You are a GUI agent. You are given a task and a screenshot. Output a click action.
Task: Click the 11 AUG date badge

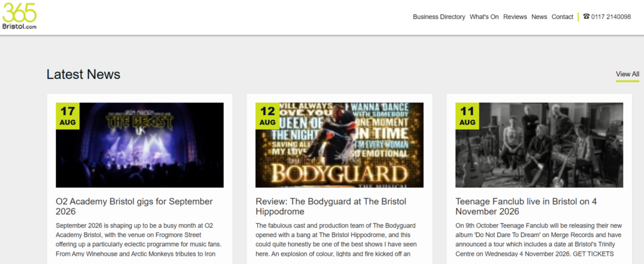(467, 116)
